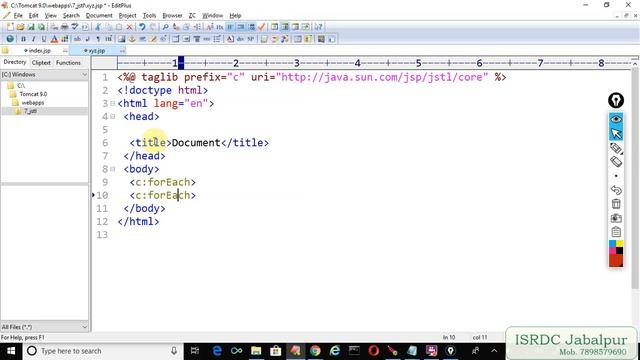The height and width of the screenshot is (360, 640).
Task: Click the annotation undo arrow
Action: pyautogui.click(x=616, y=189)
